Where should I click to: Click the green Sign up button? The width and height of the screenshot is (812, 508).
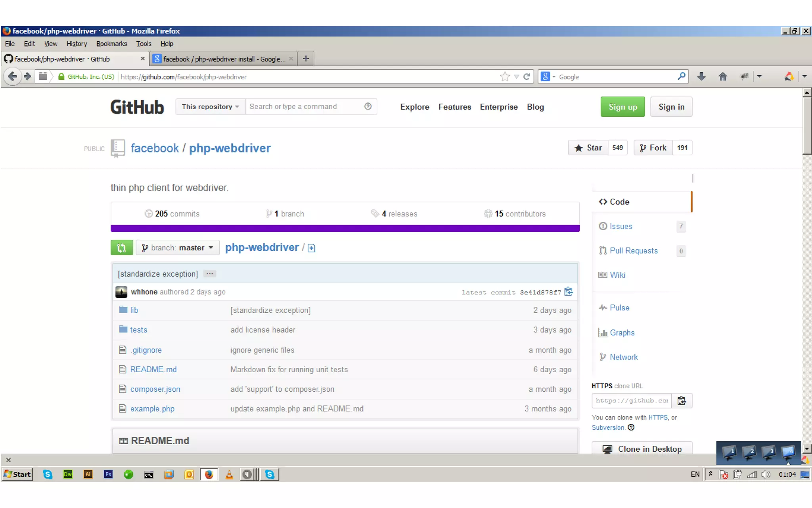(x=622, y=107)
